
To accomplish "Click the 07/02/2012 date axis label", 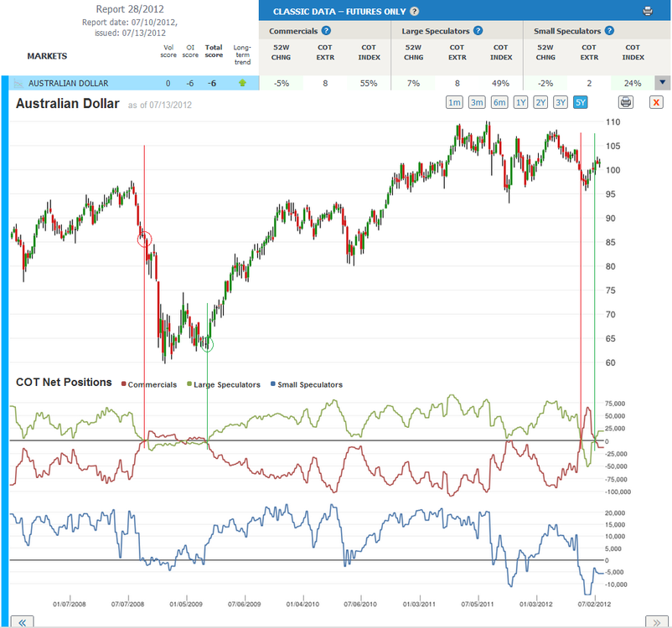I will click(594, 604).
